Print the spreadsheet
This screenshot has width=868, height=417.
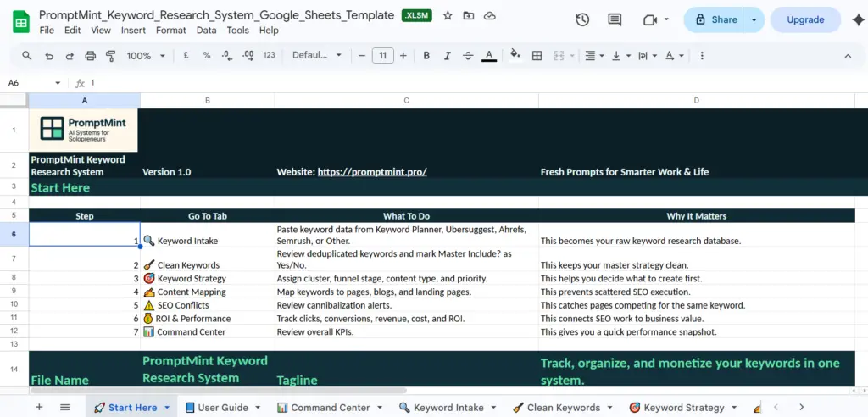(90, 55)
